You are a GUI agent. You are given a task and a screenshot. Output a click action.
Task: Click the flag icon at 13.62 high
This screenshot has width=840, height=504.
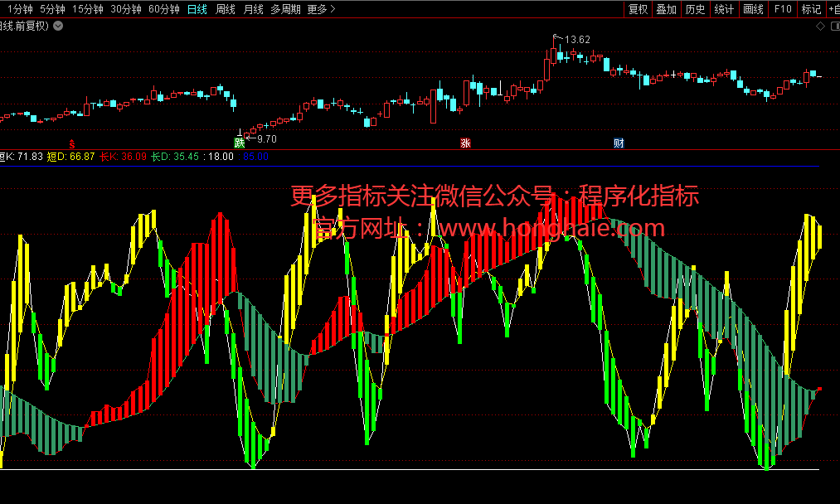tap(556, 37)
